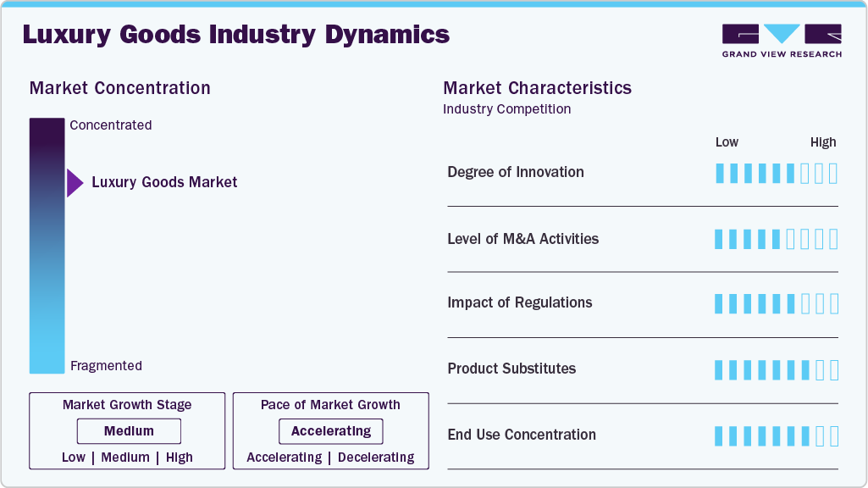The image size is (868, 488).
Task: Click the Luxury Goods Industry Dynamics title
Action: (x=235, y=35)
